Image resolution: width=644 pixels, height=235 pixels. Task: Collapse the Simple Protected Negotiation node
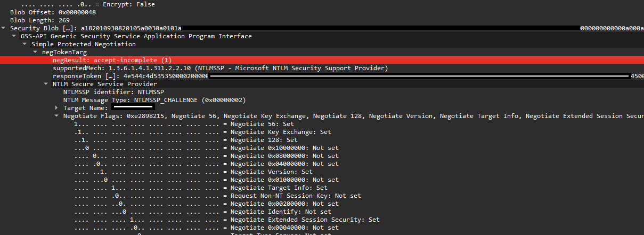click(25, 44)
